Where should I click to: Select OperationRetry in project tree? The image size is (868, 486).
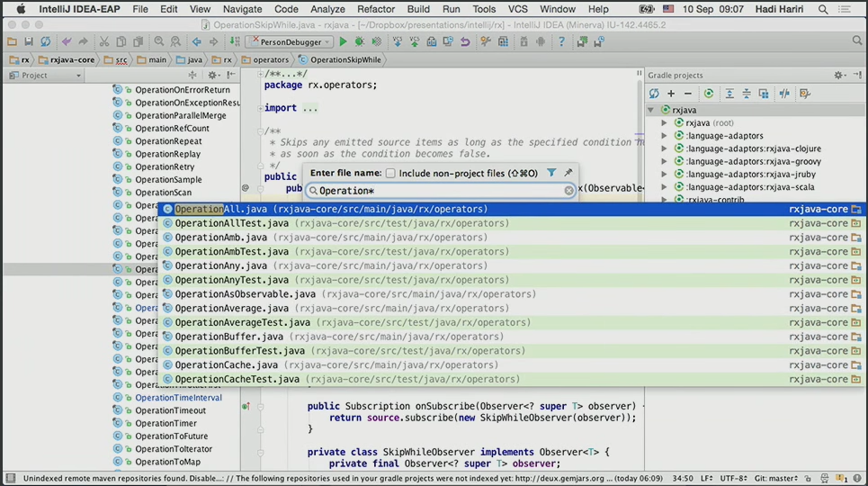tap(165, 166)
